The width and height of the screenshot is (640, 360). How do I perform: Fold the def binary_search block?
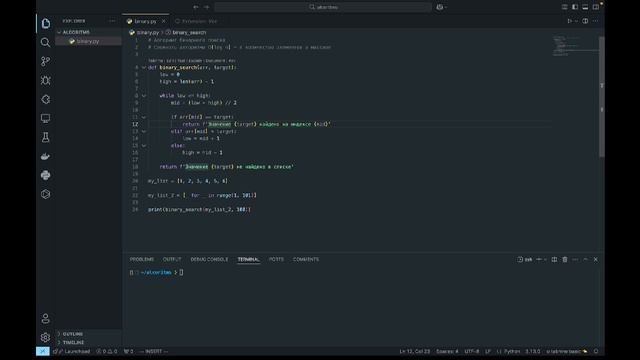tap(144, 67)
